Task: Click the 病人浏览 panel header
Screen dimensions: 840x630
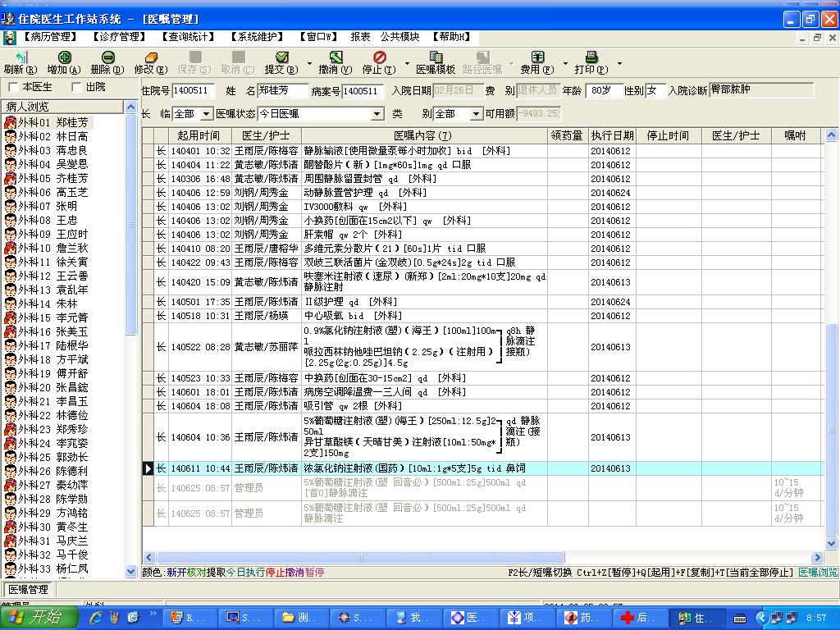Action: (62, 107)
